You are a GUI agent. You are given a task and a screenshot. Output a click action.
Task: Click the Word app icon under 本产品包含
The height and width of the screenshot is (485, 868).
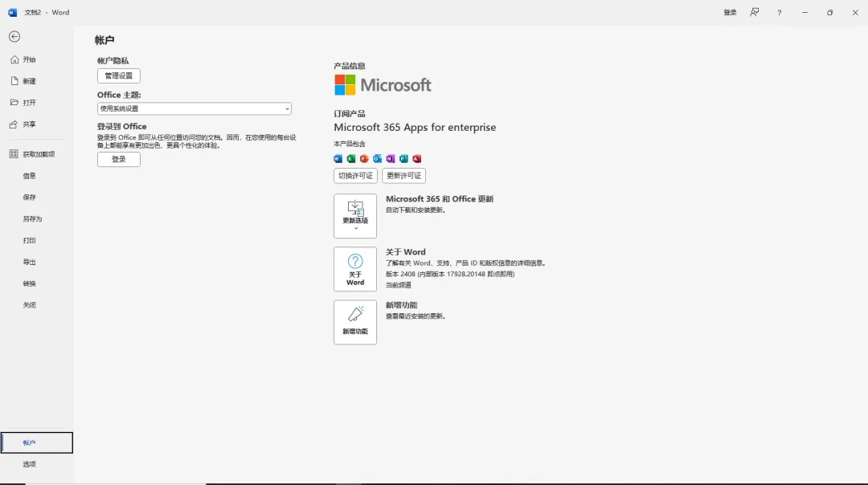pyautogui.click(x=338, y=159)
